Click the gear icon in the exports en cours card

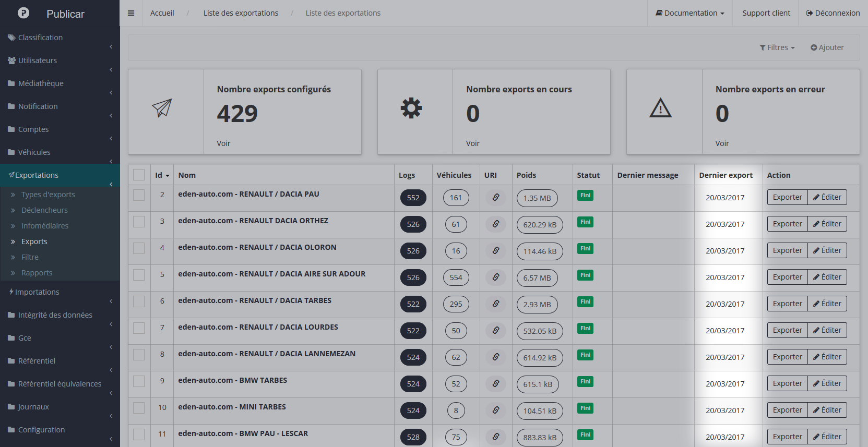tap(411, 108)
